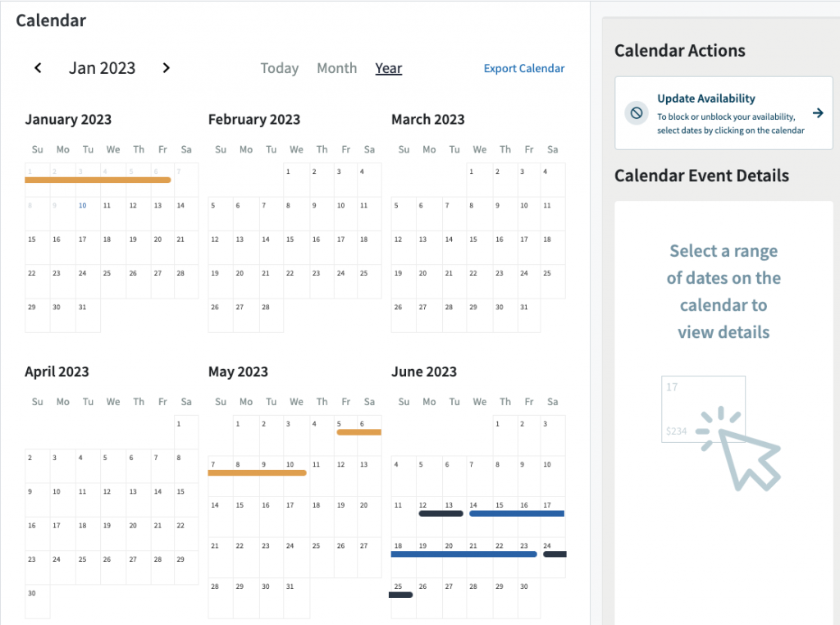Screen dimensions: 840x625
Task: Select June 9, 2023
Action: pyautogui.click(x=529, y=476)
